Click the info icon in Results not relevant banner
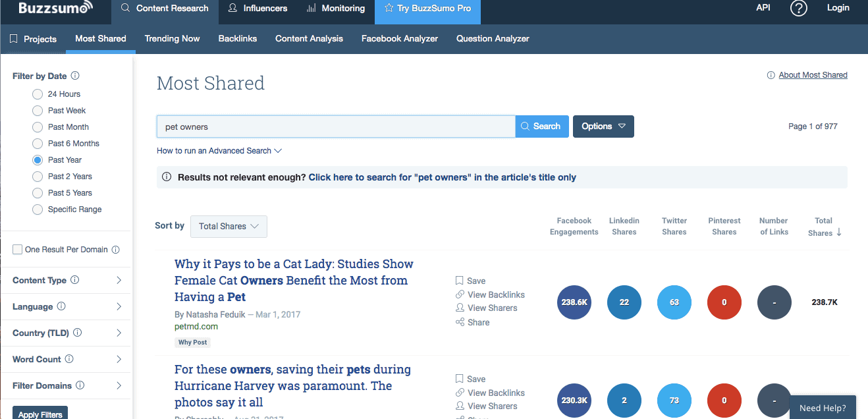Image resolution: width=868 pixels, height=419 pixels. click(x=167, y=177)
